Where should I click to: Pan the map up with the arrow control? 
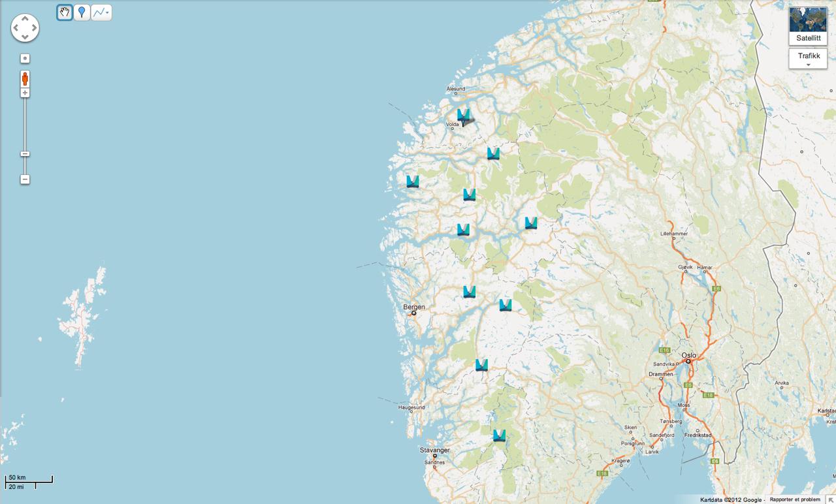(x=25, y=19)
